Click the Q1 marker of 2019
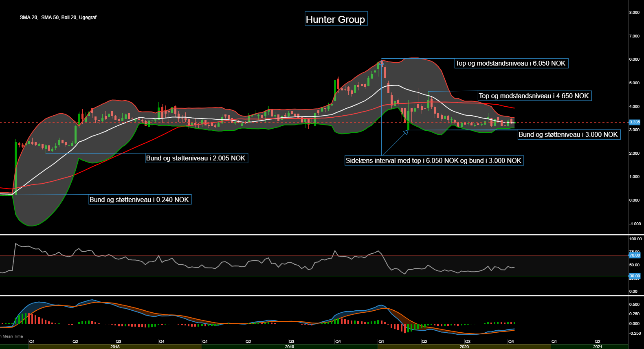644x349 pixels. pos(205,342)
